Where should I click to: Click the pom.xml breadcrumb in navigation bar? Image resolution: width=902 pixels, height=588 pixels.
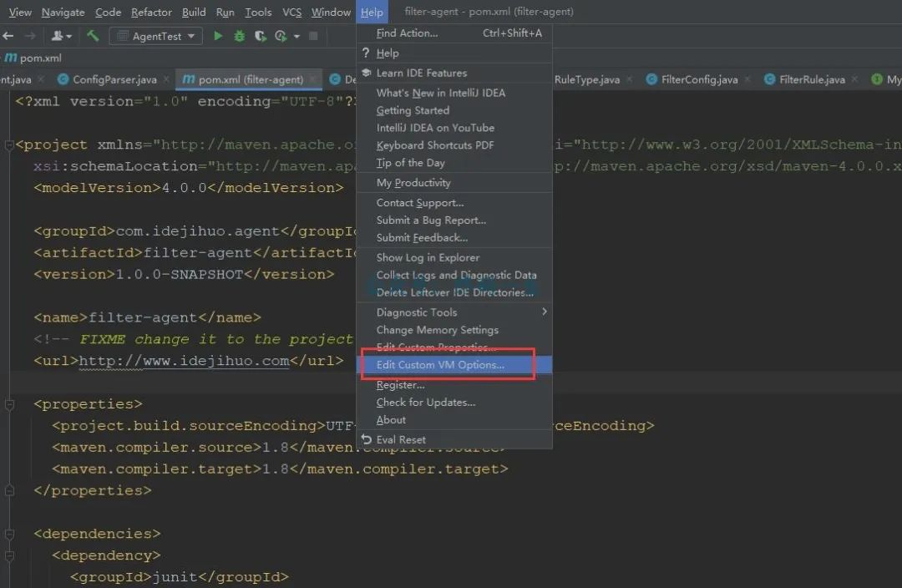[x=33, y=58]
